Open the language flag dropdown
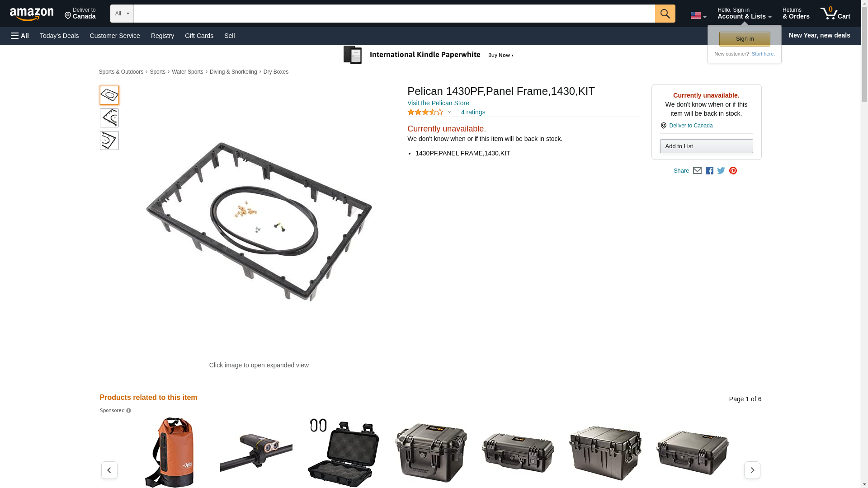This screenshot has width=868, height=488. click(x=698, y=16)
